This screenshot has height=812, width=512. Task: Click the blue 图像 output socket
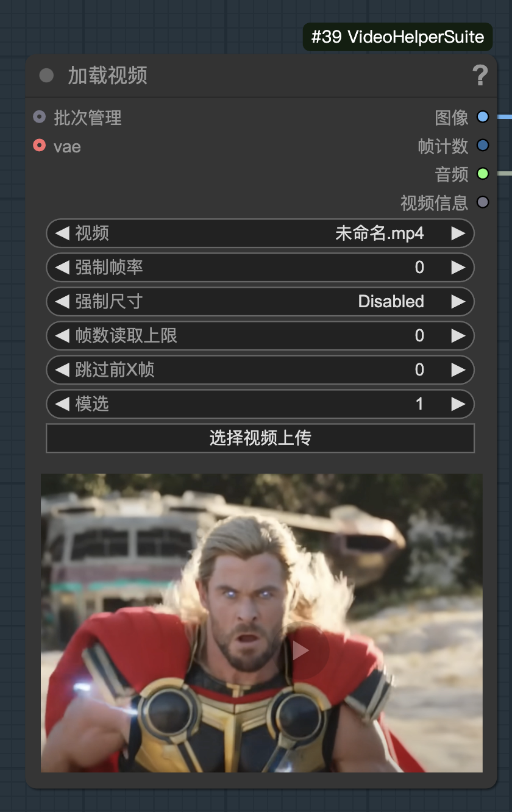tap(483, 116)
